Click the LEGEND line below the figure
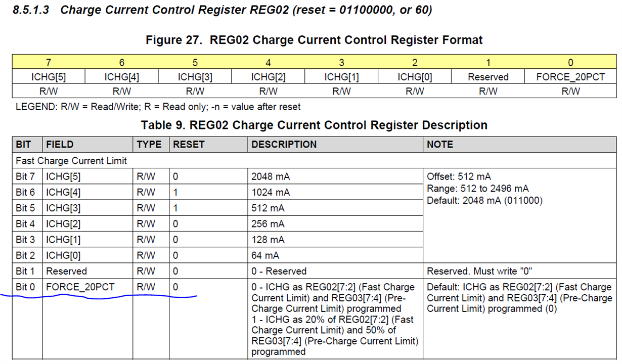 pos(158,107)
